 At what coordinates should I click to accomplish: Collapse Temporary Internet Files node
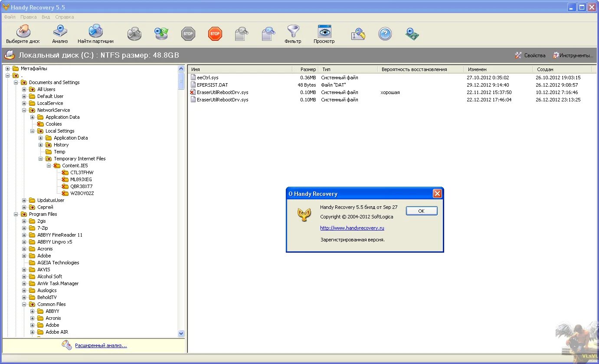(41, 159)
